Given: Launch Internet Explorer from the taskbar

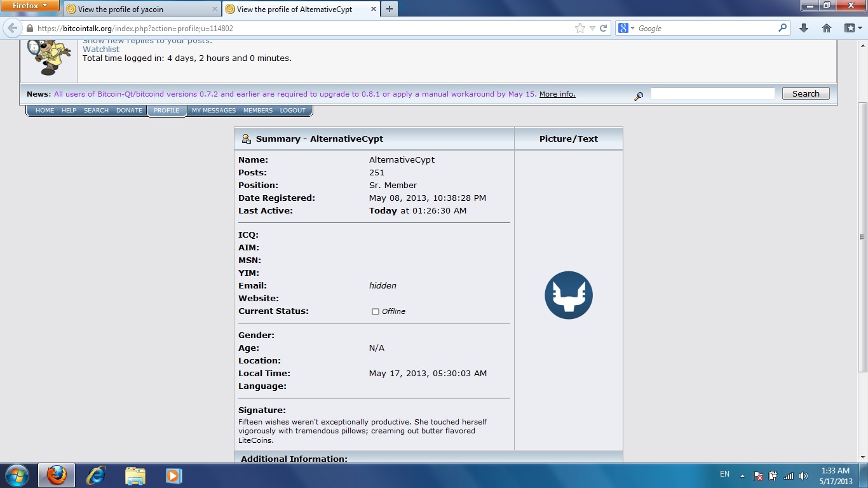Looking at the screenshot, I should [96, 475].
